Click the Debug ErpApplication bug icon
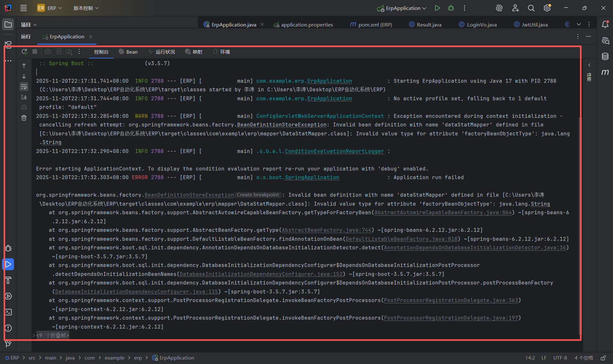This screenshot has height=364, width=613. (x=451, y=8)
